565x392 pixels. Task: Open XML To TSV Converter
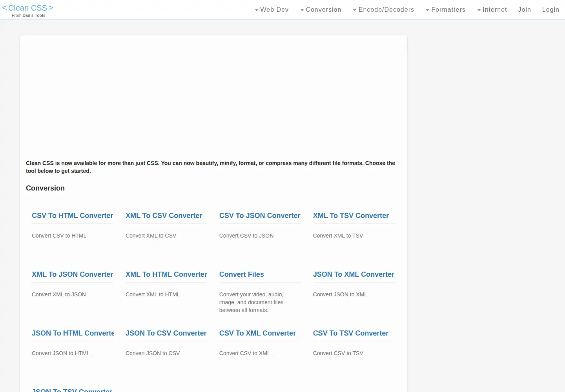coord(351,216)
